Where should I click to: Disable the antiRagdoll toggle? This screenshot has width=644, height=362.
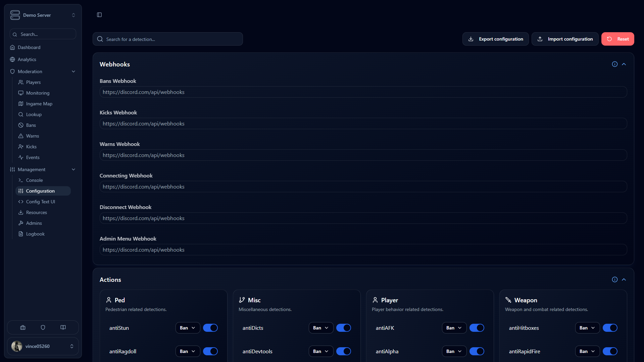[x=210, y=351]
